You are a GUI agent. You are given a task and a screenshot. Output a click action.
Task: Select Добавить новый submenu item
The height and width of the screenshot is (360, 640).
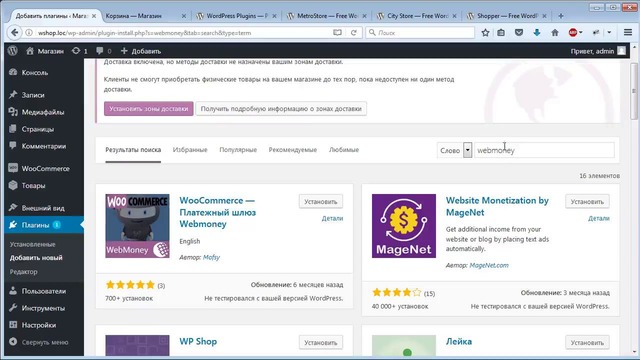[x=36, y=258]
